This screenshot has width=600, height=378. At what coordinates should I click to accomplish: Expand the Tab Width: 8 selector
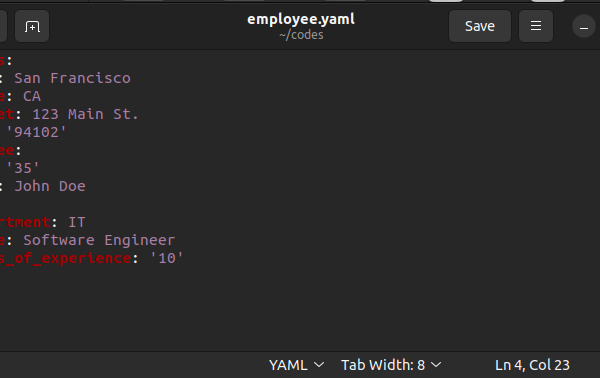(391, 365)
